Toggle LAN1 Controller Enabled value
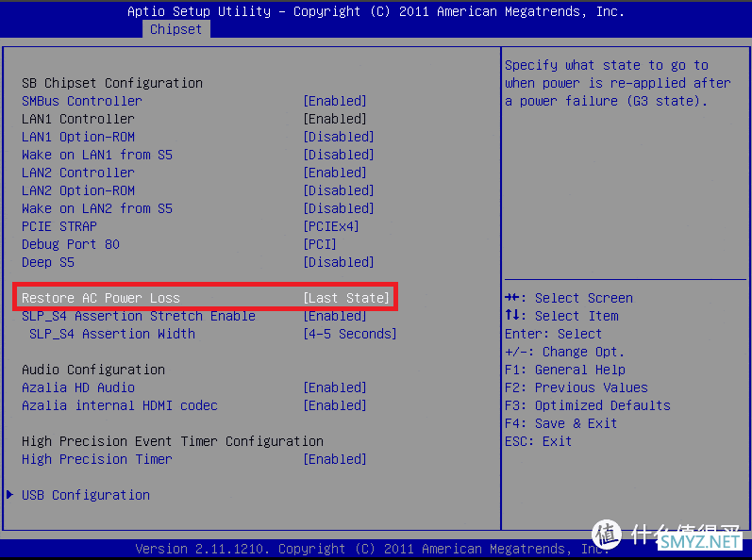Screen dimensions: 752x560 point(335,119)
